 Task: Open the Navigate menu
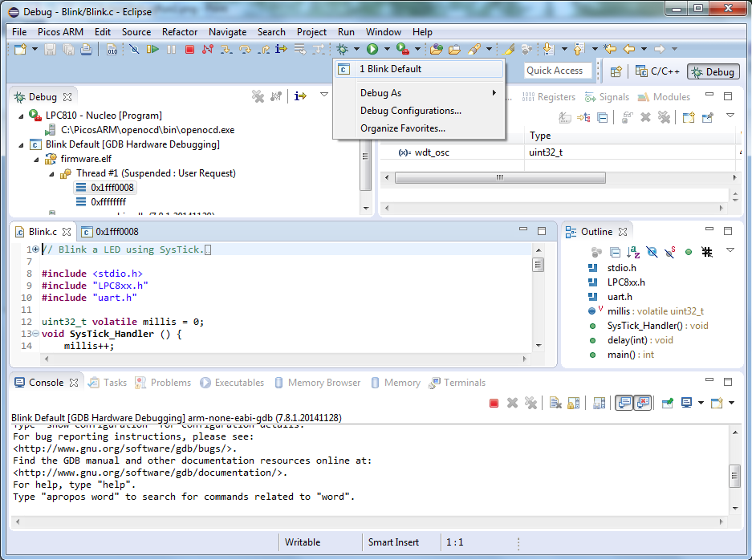pyautogui.click(x=227, y=32)
